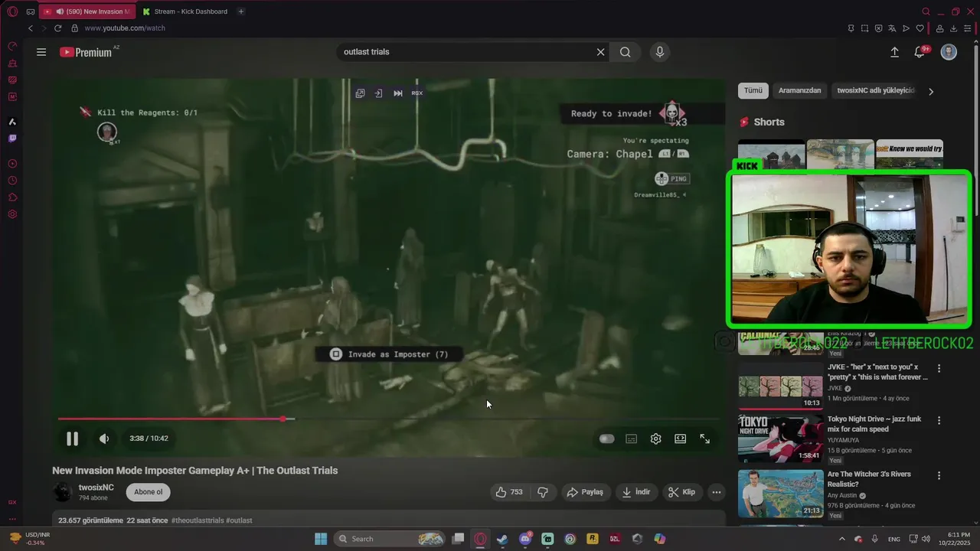
Task: Open the settings gear in the Opera sidebar
Action: click(12, 214)
